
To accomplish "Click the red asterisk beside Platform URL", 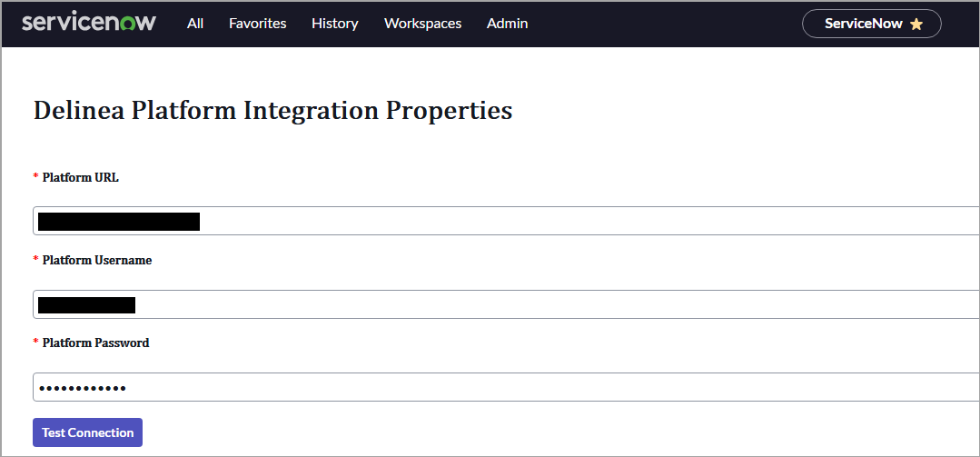I will 36,177.
